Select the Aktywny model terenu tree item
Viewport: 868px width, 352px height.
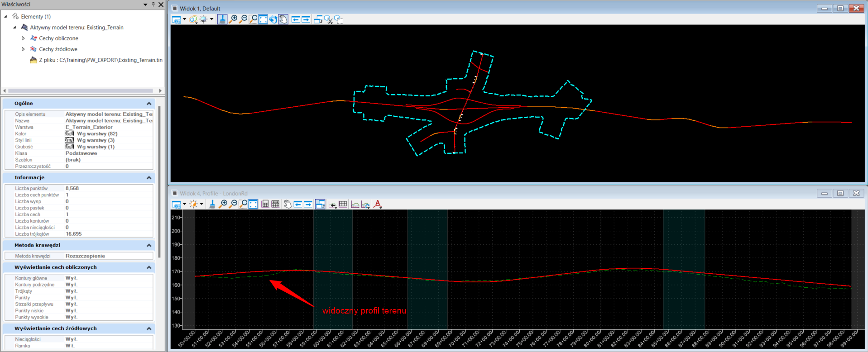click(x=77, y=28)
